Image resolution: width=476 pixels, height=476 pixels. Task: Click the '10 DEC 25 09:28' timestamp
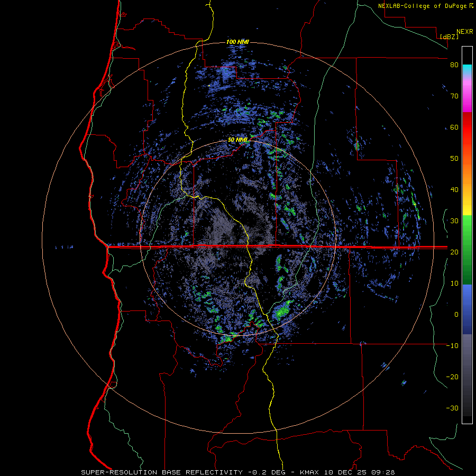360,472
